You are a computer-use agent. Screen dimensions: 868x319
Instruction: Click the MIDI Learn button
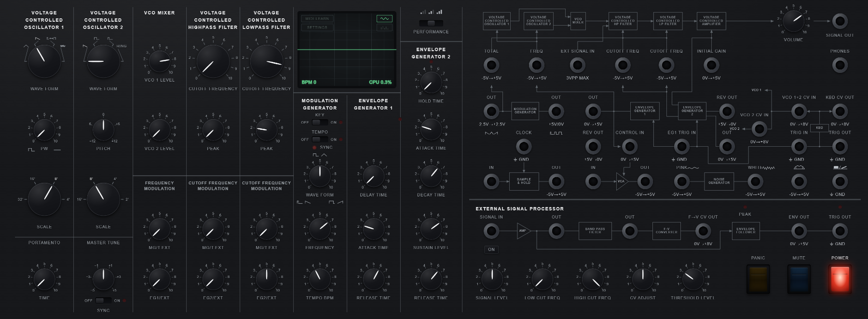[317, 19]
